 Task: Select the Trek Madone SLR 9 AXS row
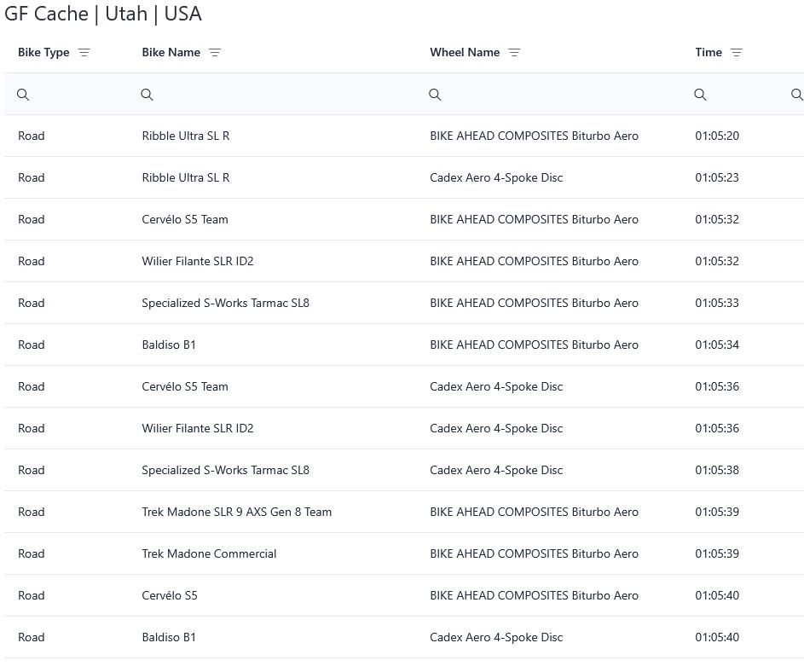[x=236, y=512]
